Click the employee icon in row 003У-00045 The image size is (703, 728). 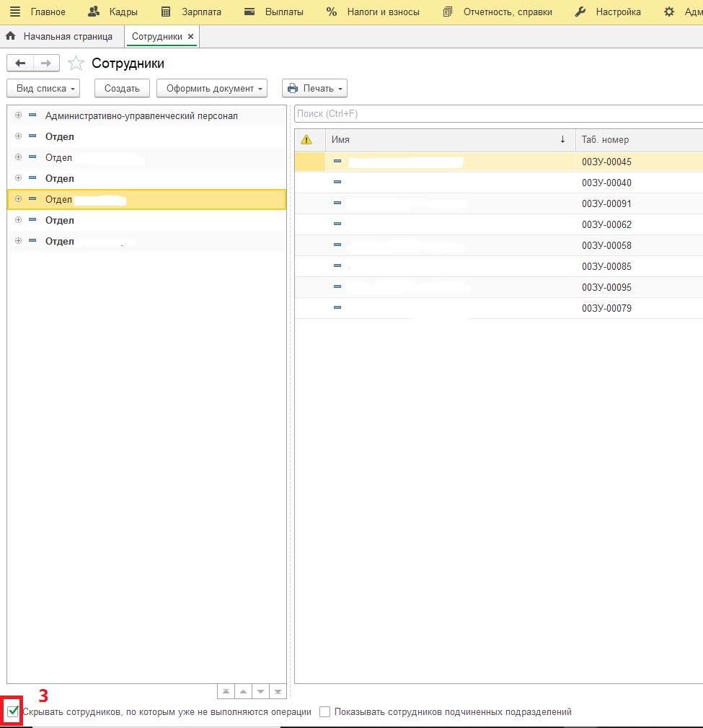(x=337, y=161)
